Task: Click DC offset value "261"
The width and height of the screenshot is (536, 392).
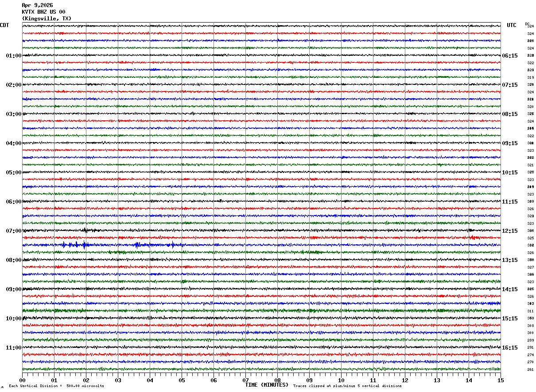Action: (x=530, y=369)
